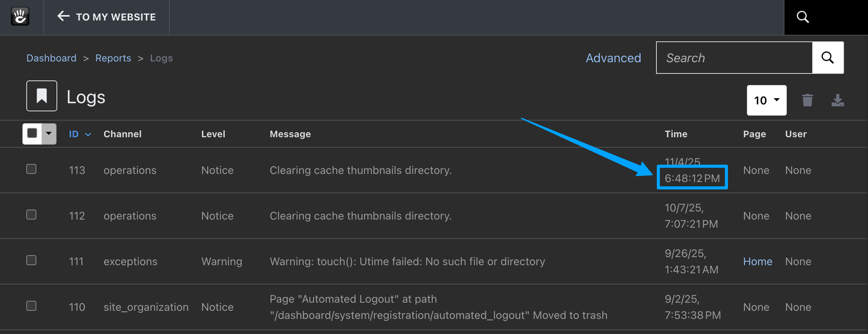Open the Advanced search link
This screenshot has width=868, height=334.
point(613,58)
